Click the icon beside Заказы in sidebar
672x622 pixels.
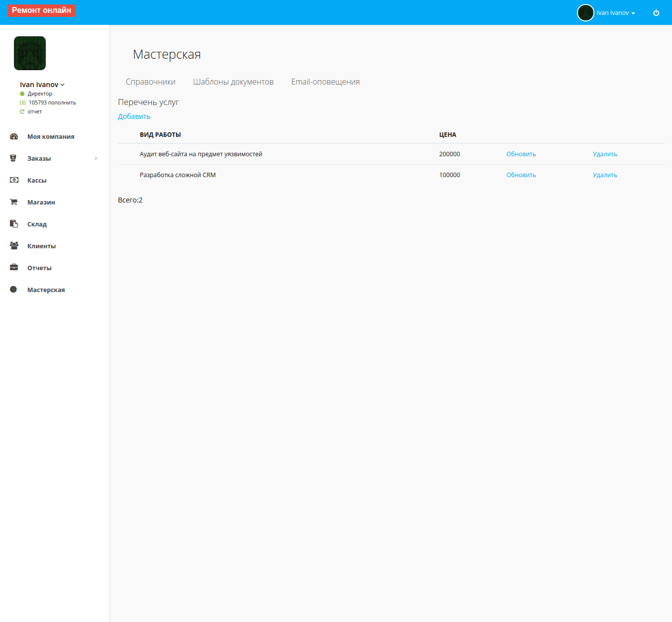tap(13, 158)
